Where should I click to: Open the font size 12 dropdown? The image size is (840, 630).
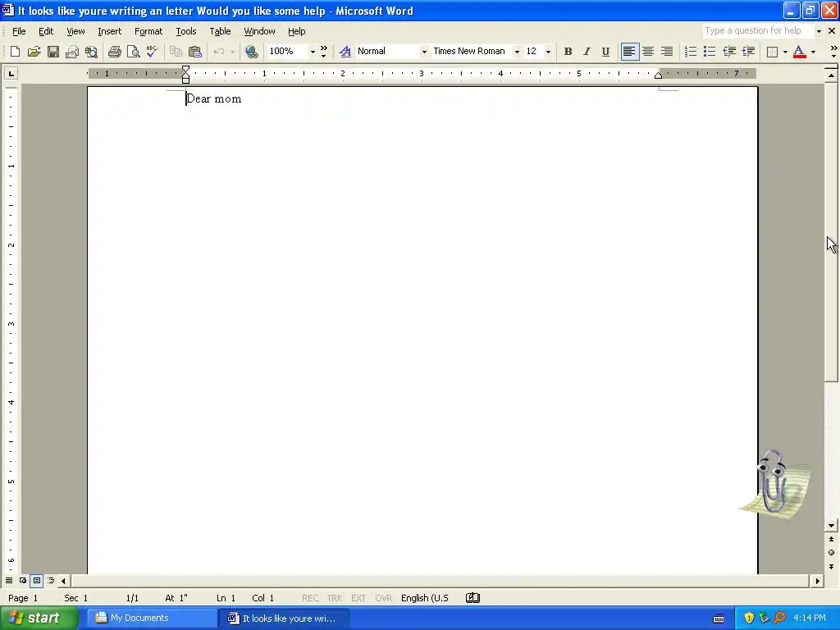tap(548, 52)
